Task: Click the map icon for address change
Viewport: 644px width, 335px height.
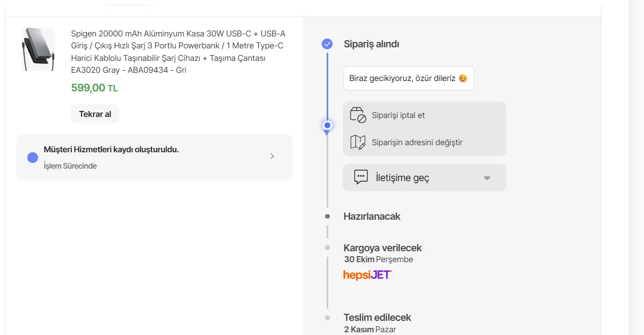Action: pyautogui.click(x=358, y=142)
